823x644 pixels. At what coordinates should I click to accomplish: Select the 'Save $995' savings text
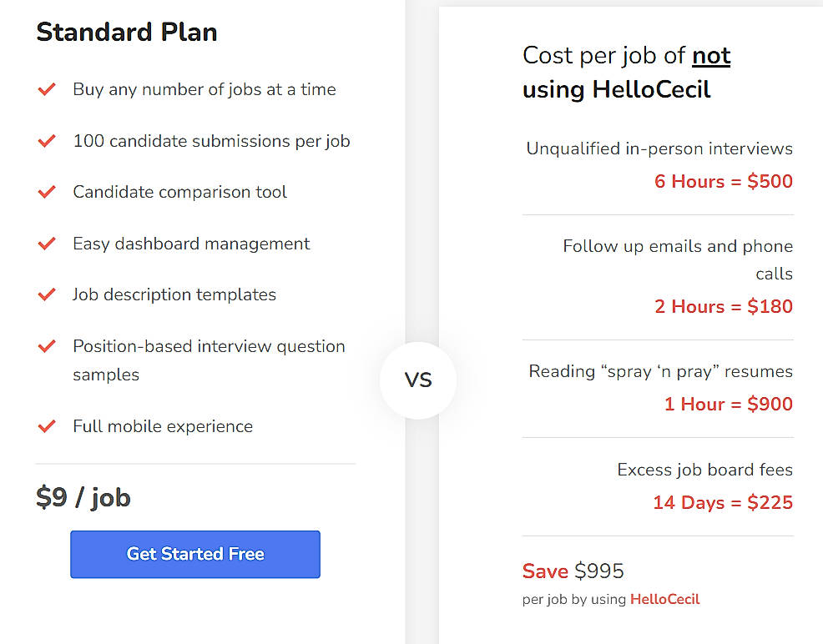573,571
